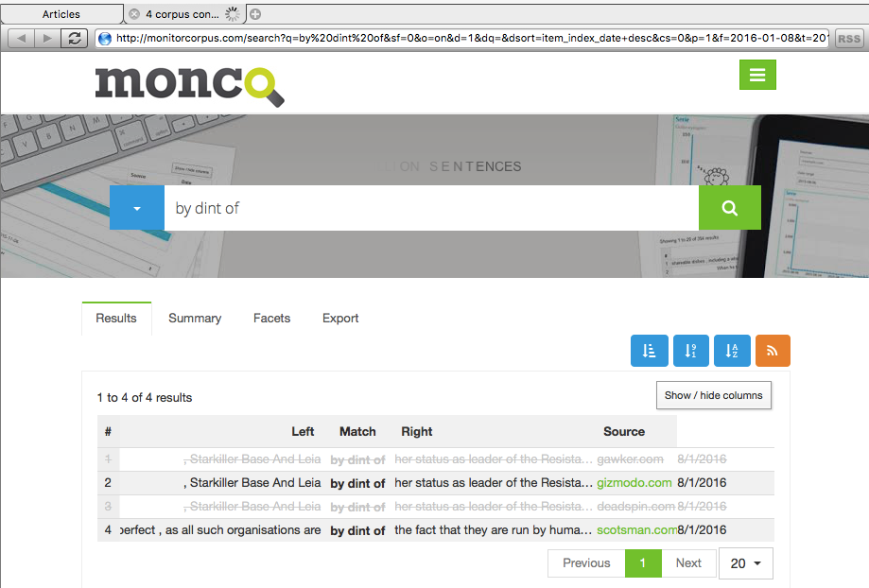The image size is (869, 588).
Task: Open the 20 results-per-page dropdown
Action: coord(746,563)
